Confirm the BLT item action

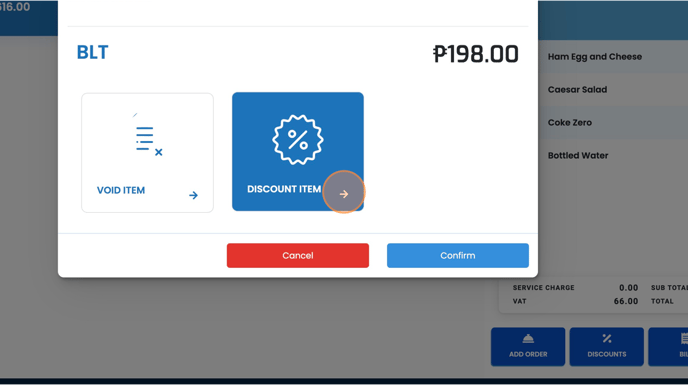458,255
